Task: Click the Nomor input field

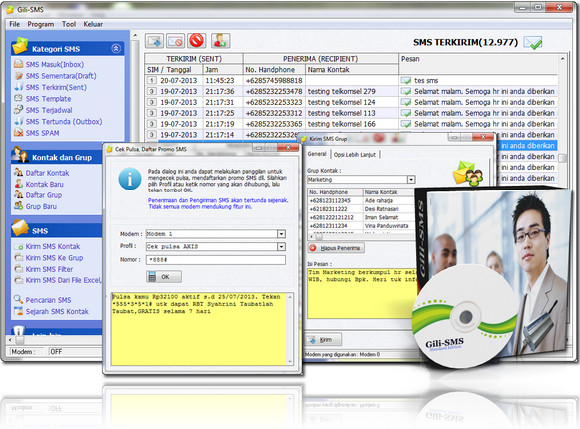Action: tap(216, 260)
